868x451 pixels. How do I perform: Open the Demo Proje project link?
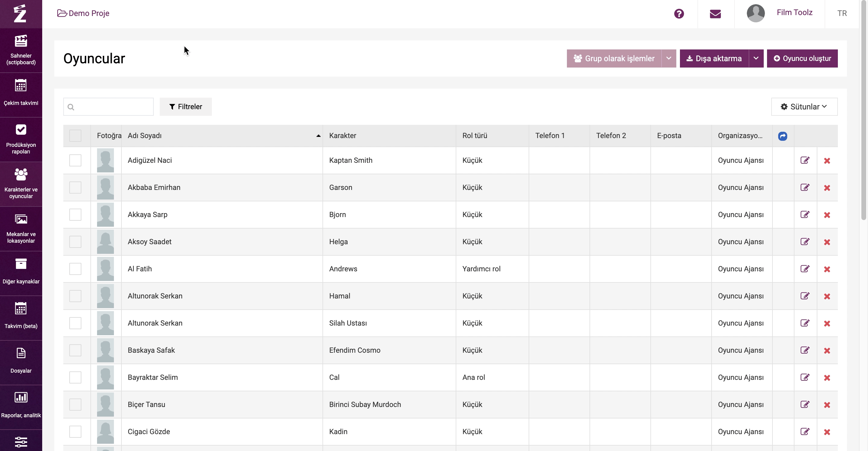click(83, 13)
